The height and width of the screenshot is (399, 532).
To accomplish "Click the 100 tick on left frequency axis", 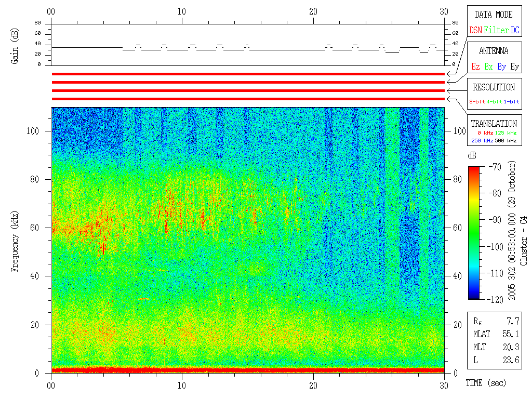I will [33, 131].
